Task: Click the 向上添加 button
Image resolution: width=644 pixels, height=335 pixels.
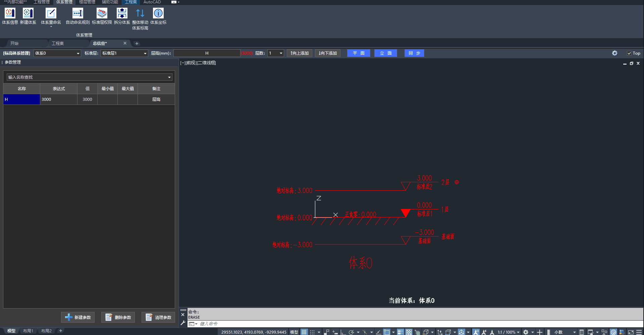Action: [x=300, y=53]
